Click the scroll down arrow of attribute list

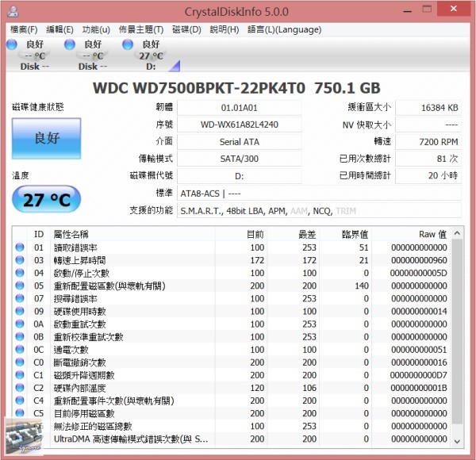(457, 441)
